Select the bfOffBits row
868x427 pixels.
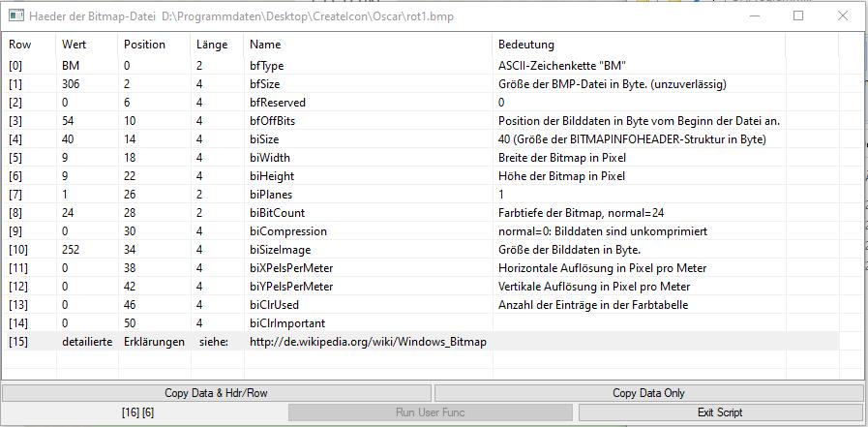point(272,121)
